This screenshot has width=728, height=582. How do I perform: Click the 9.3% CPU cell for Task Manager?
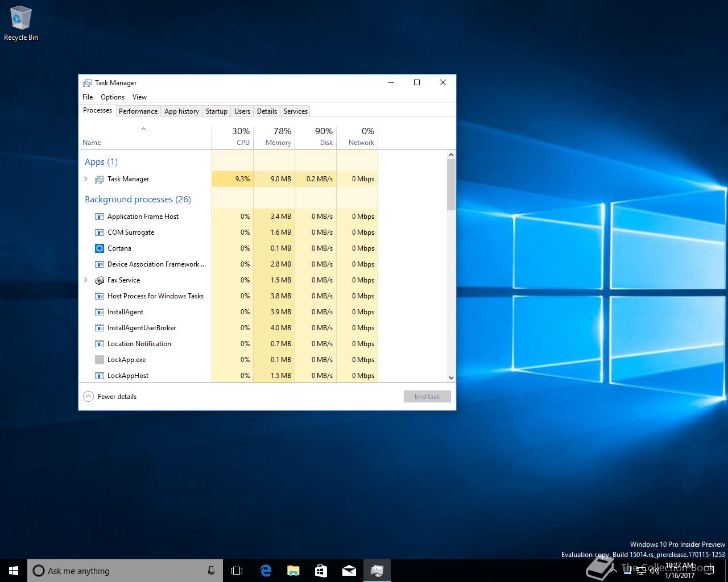coord(233,179)
